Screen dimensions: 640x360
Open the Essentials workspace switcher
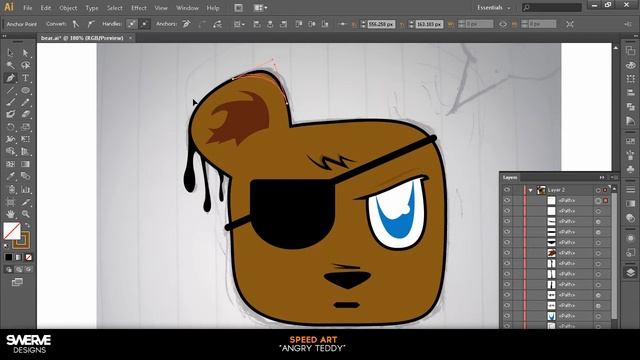494,8
